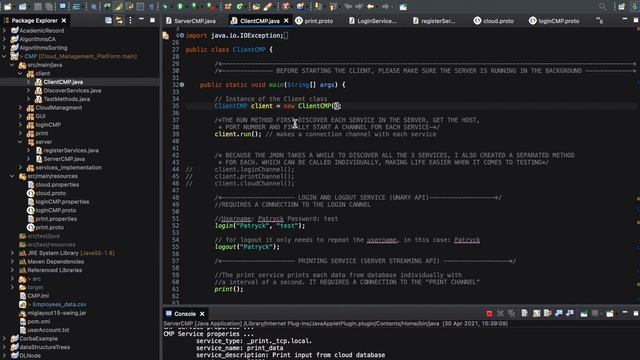The image size is (640, 360).
Task: Close the ClientCMP.java editor tab
Action: 286,20
